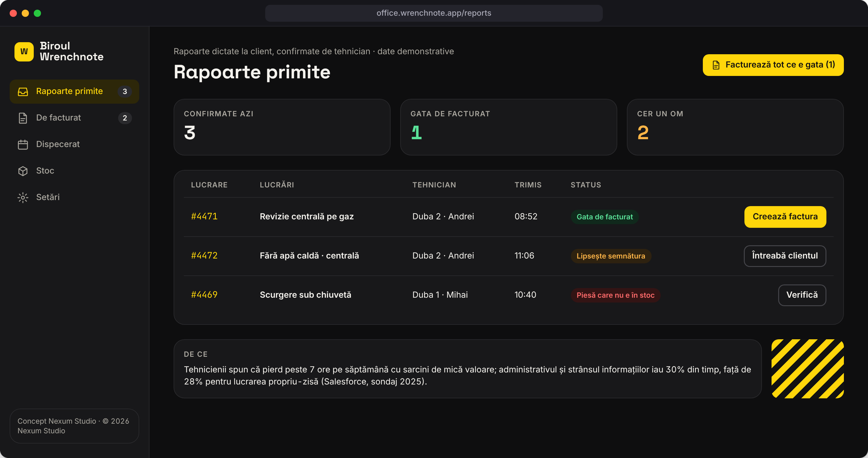The image size is (868, 458).
Task: Click the box icon for Stoc
Action: [x=23, y=171]
